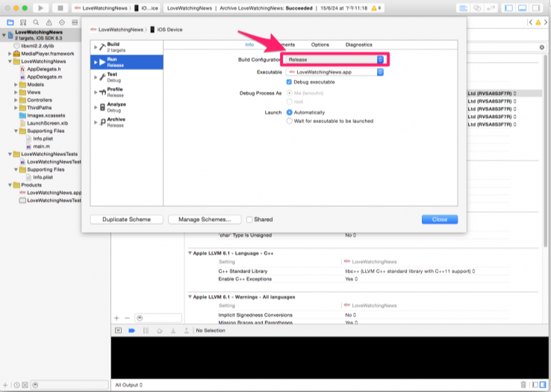The height and width of the screenshot is (392, 551).
Task: Open the Symbol navigator icon
Action: (23, 22)
